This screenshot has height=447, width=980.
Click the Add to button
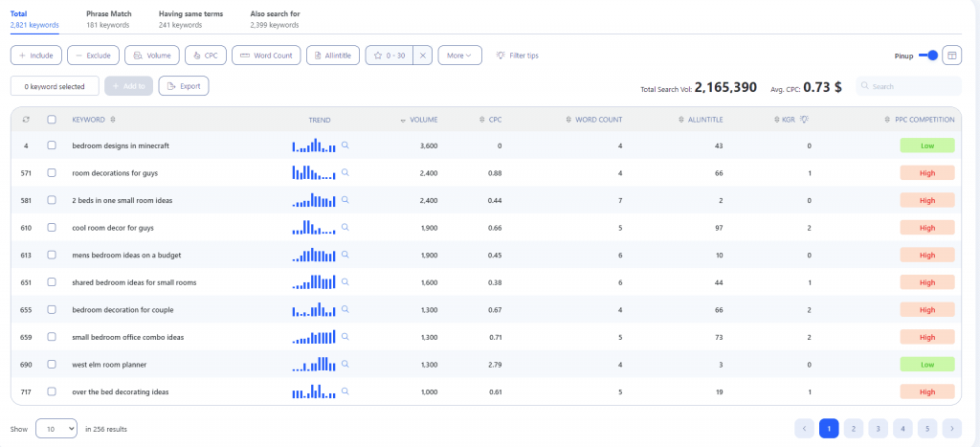129,86
